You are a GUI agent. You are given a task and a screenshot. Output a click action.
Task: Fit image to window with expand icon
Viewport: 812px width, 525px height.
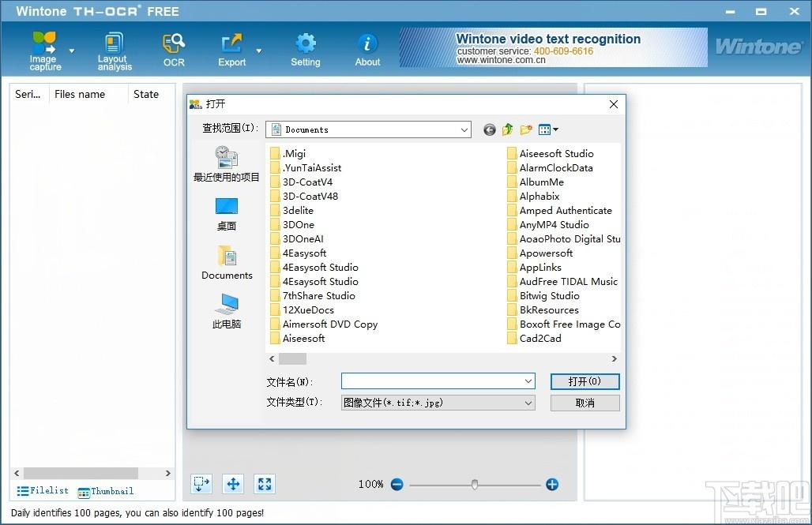click(265, 484)
